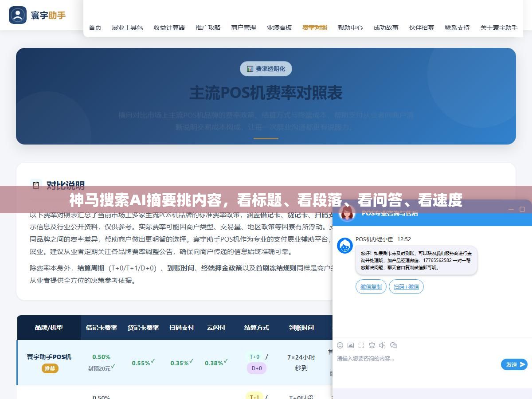Click the 借记卡费率 column header
The image size is (532, 399).
102,328
